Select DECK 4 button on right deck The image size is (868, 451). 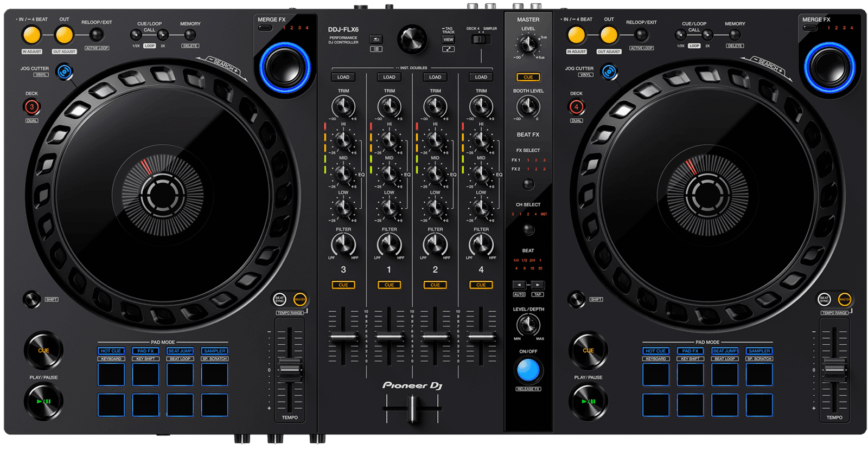577,107
